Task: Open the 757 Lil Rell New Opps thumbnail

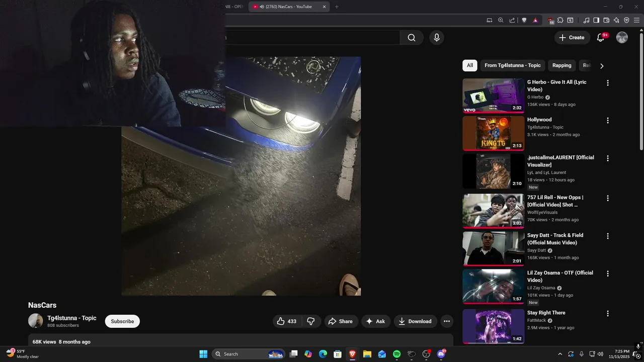Action: [x=493, y=211]
